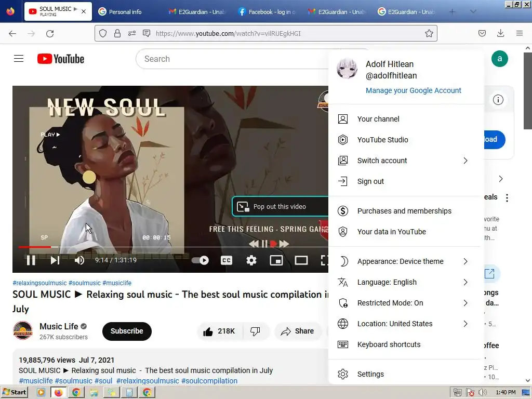Click the Save to Pocket icon
The height and width of the screenshot is (399, 532).
(x=482, y=33)
